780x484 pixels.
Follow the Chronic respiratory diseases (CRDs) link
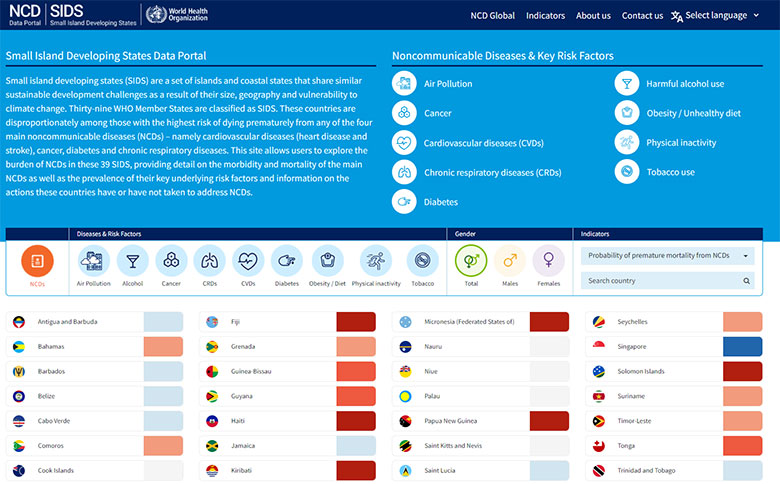point(492,173)
